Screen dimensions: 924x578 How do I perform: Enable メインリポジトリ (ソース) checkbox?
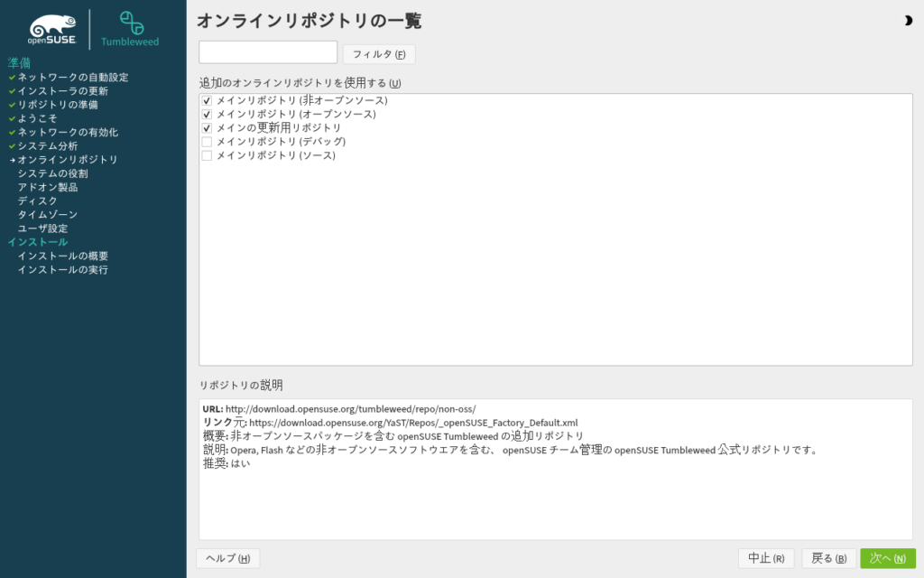tap(207, 155)
